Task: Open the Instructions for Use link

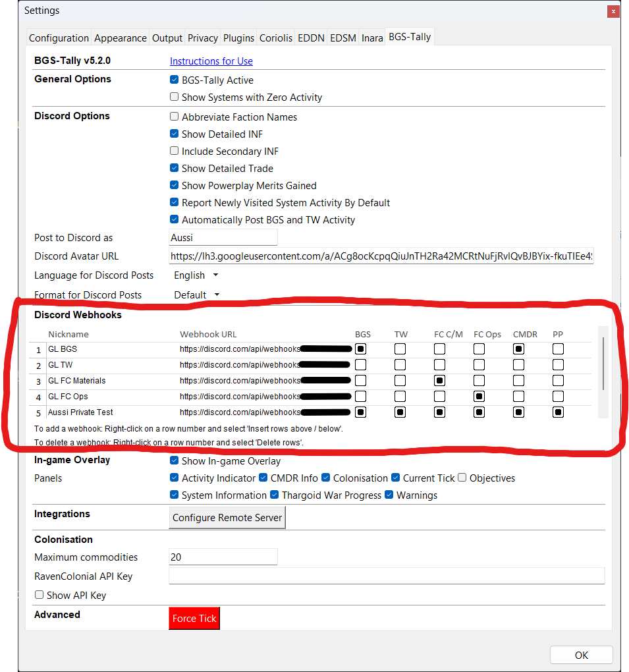Action: tap(211, 61)
